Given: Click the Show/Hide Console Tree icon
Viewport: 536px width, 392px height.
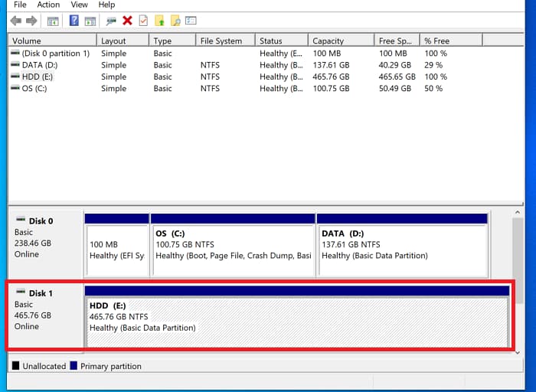Looking at the screenshot, I should [x=53, y=21].
